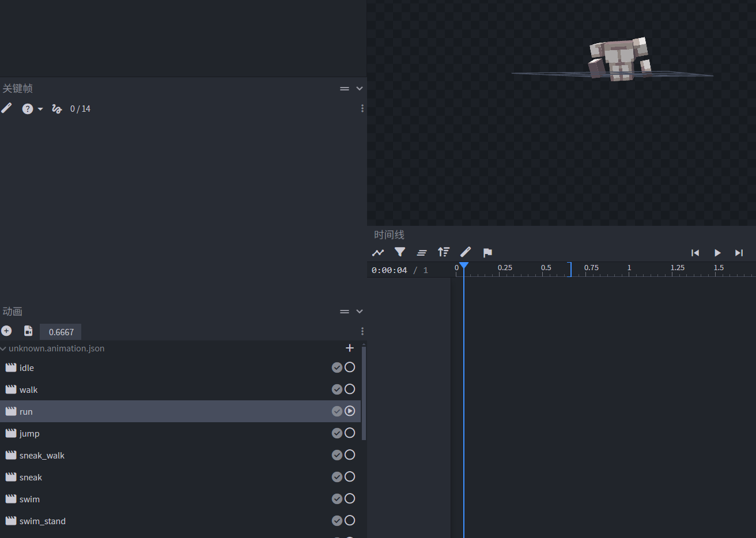Image resolution: width=756 pixels, height=538 pixels.
Task: Click the blue playhead marker on timeline
Action: [x=464, y=266]
